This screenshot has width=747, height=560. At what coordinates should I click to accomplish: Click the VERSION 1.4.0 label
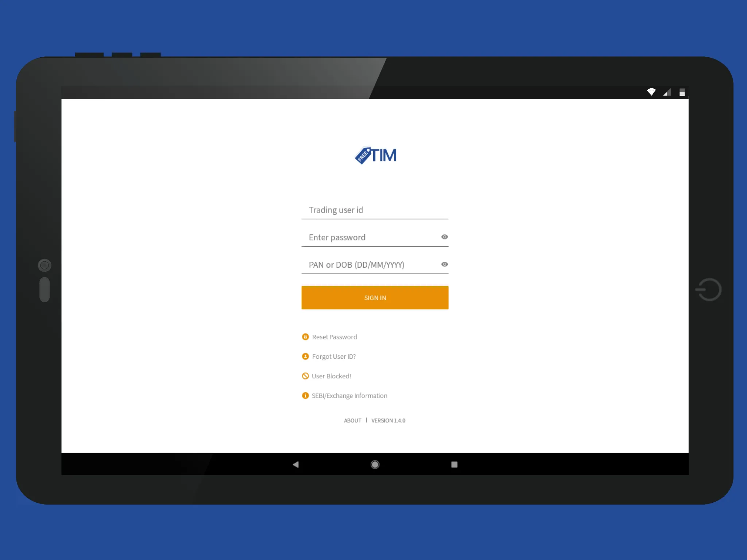point(388,420)
